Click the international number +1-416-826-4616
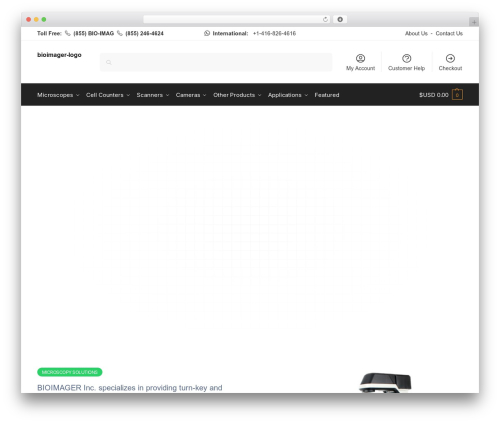The width and height of the screenshot is (500, 423). (x=274, y=33)
